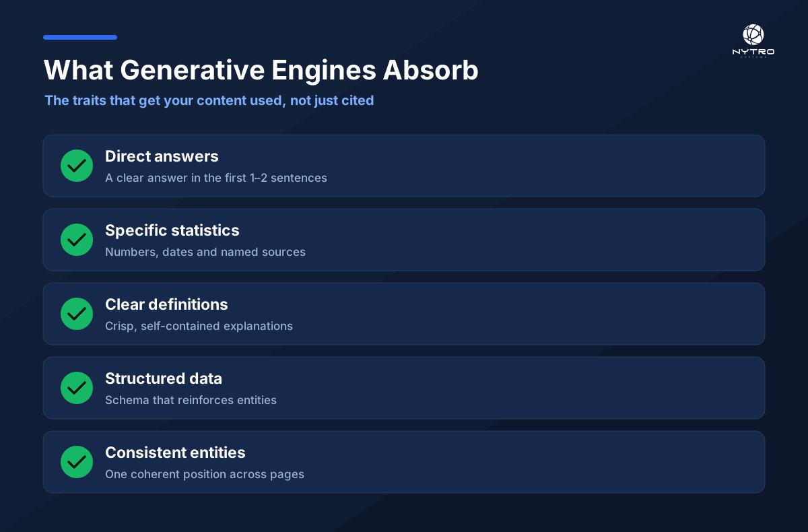Click the green checkmark beside Structured data
The image size is (808, 532).
pyautogui.click(x=77, y=388)
